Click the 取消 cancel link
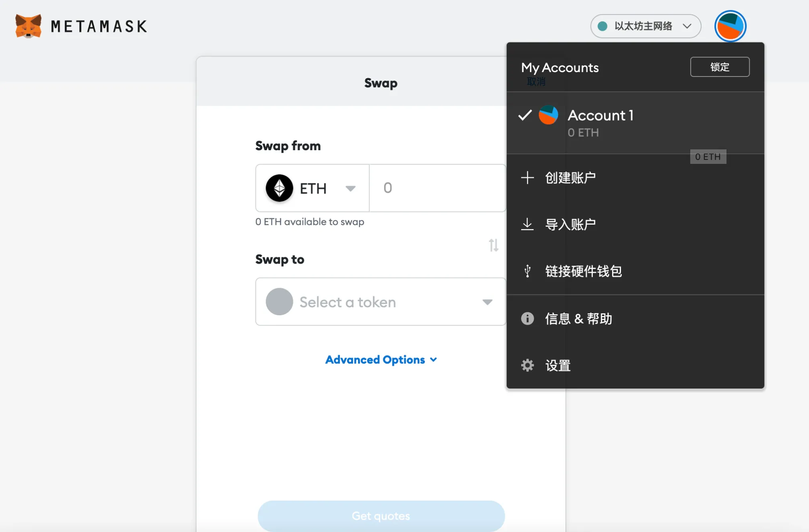This screenshot has height=532, width=809. [536, 81]
